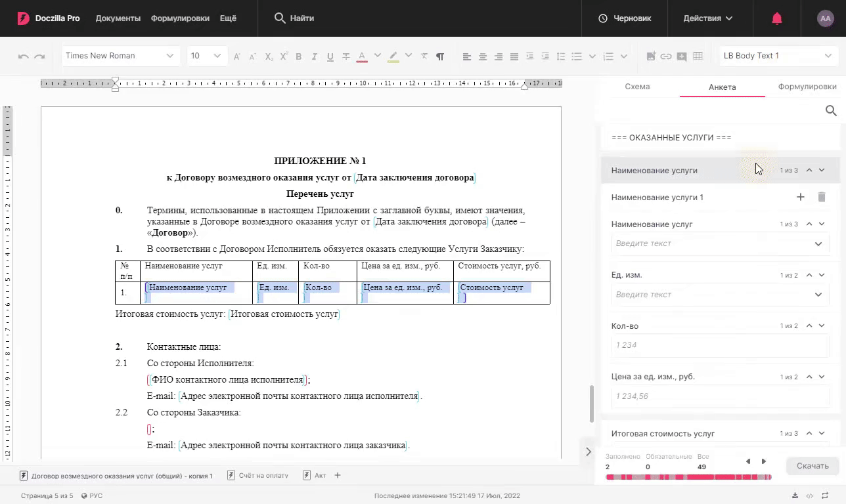
Task: Switch to the Анкета tab
Action: tap(723, 87)
